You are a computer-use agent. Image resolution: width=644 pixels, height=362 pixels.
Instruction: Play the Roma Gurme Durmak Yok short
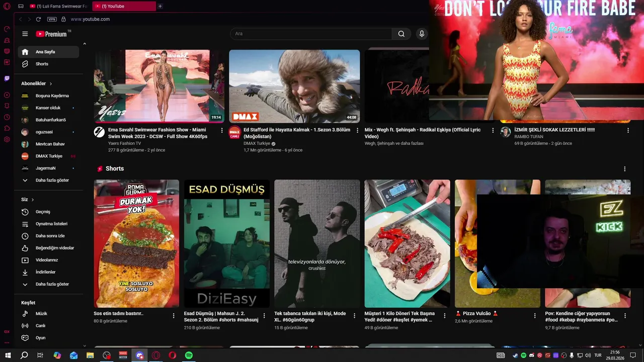pos(136,243)
